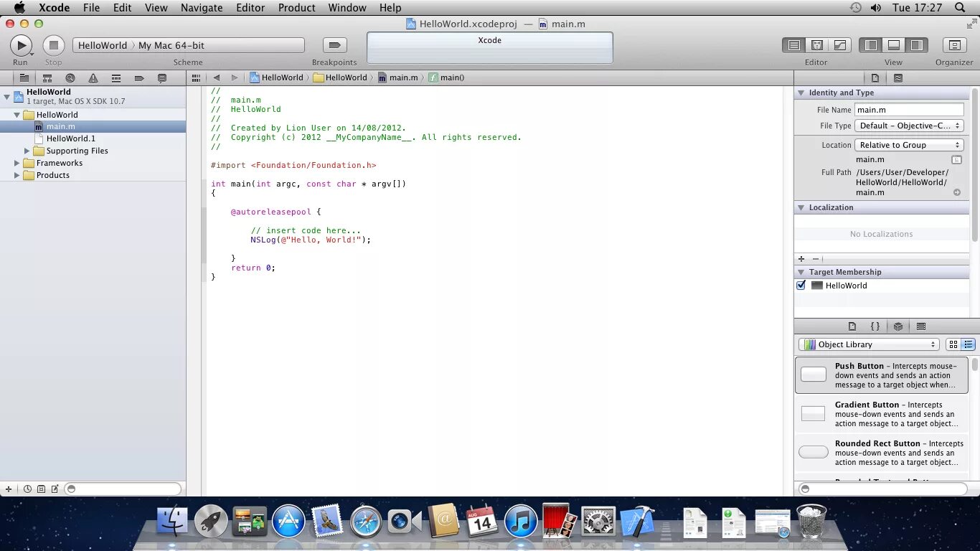Select the Standard editor
The image size is (980, 551).
pyautogui.click(x=793, y=45)
